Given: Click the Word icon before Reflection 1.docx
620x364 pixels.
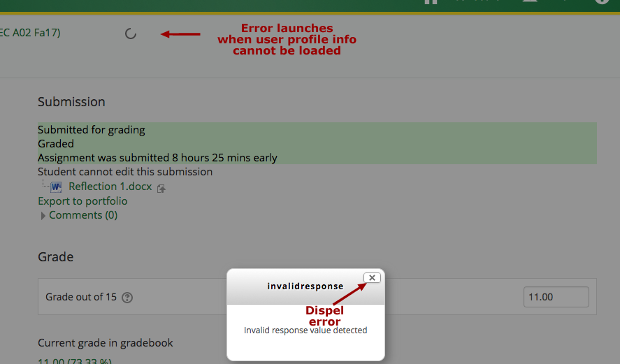Looking at the screenshot, I should [56, 187].
